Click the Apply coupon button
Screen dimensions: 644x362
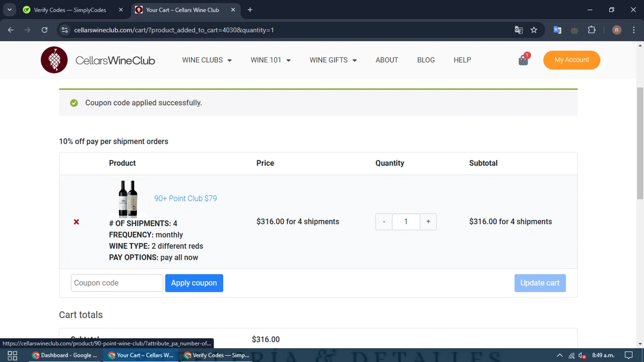click(194, 283)
